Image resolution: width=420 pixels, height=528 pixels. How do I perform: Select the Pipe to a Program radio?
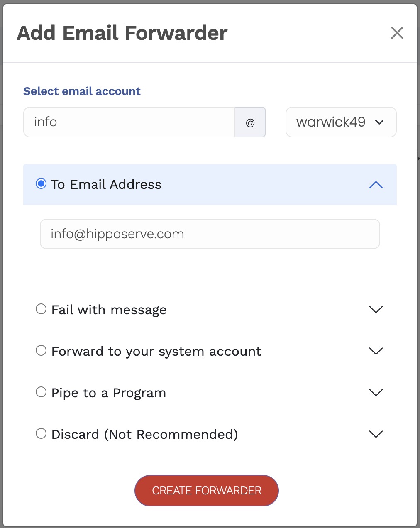point(41,392)
